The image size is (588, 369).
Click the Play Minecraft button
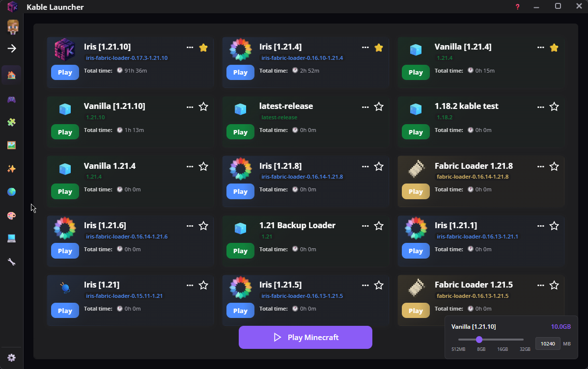click(x=305, y=337)
